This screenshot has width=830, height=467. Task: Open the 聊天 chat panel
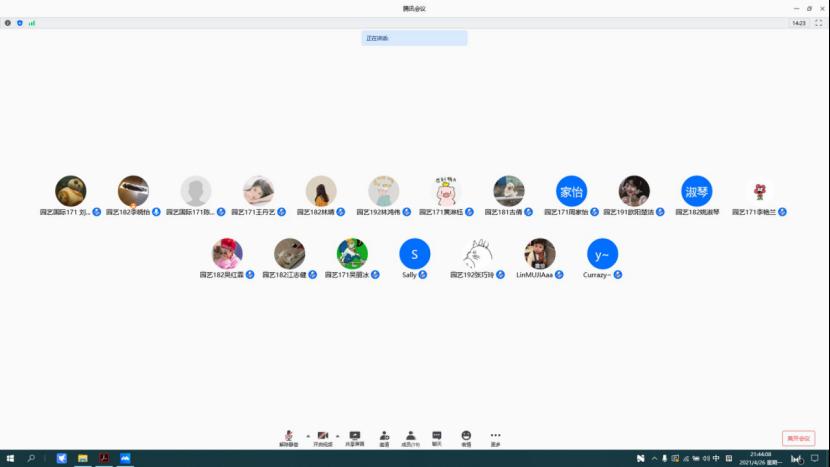pyautogui.click(x=437, y=437)
